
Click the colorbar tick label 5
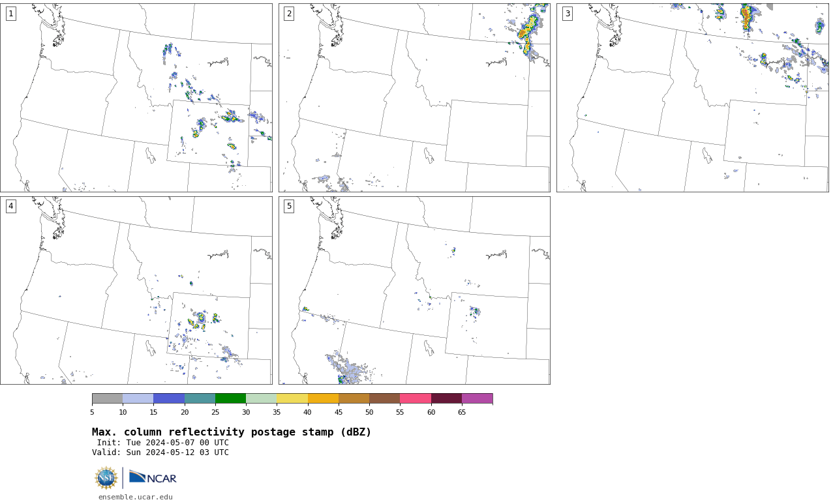[92, 412]
